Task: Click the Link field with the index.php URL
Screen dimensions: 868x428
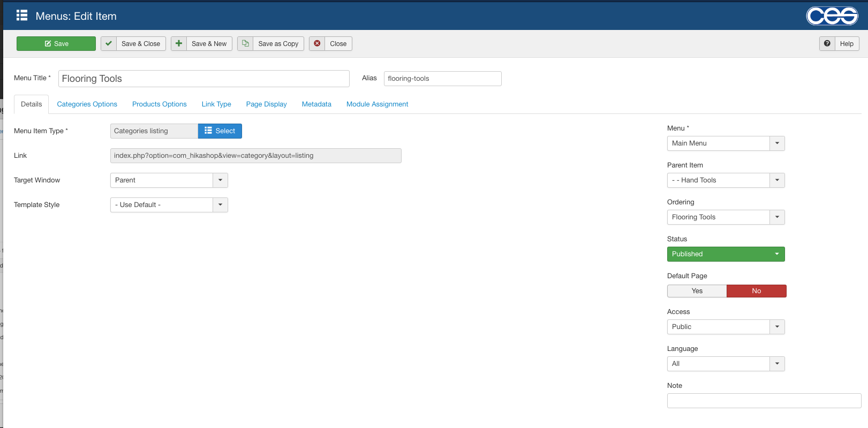Action: tap(256, 156)
